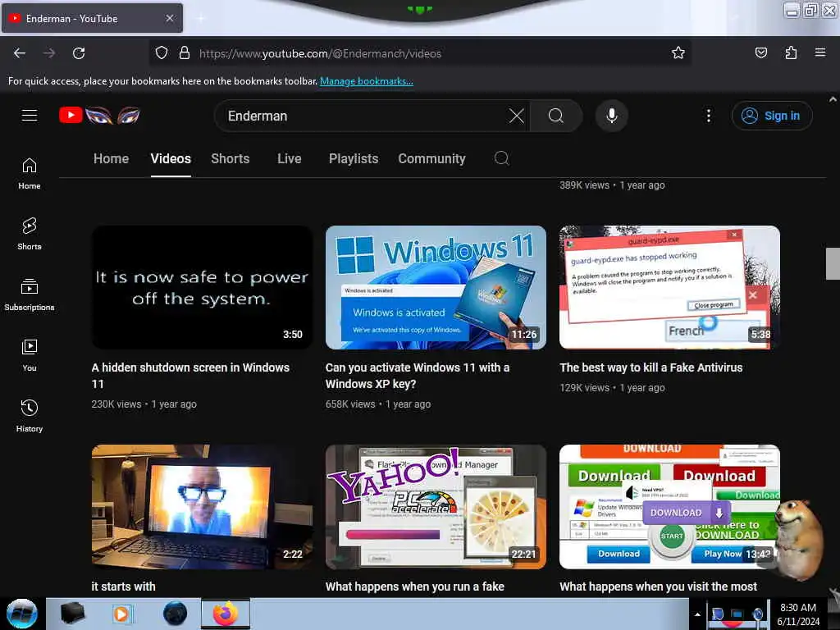840x630 pixels.
Task: Open the black folder taskbar icon
Action: point(72,614)
